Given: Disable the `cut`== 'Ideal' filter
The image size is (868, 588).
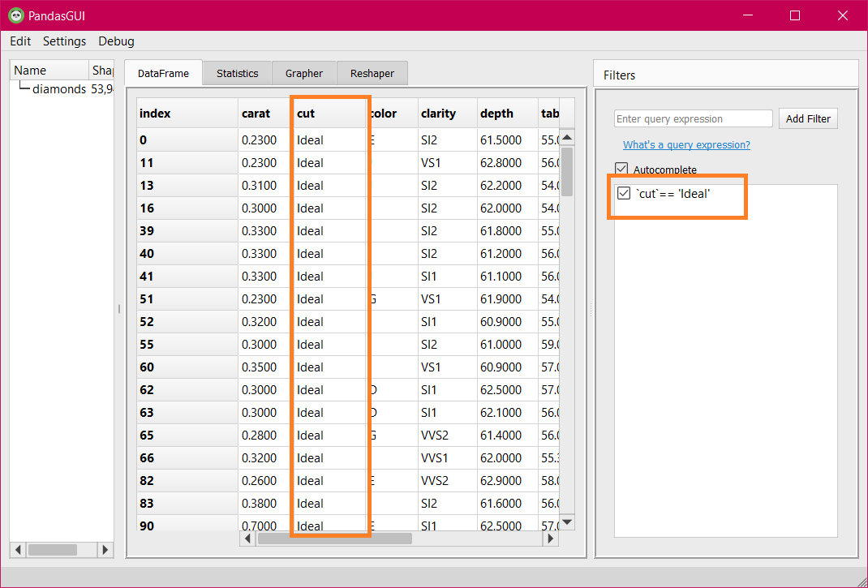Looking at the screenshot, I should 624,194.
